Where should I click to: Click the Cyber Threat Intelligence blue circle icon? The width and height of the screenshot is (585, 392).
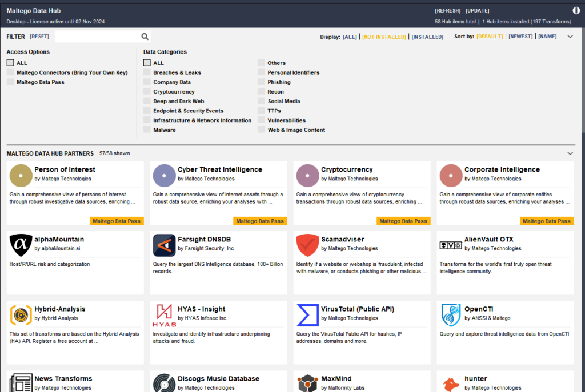[164, 176]
